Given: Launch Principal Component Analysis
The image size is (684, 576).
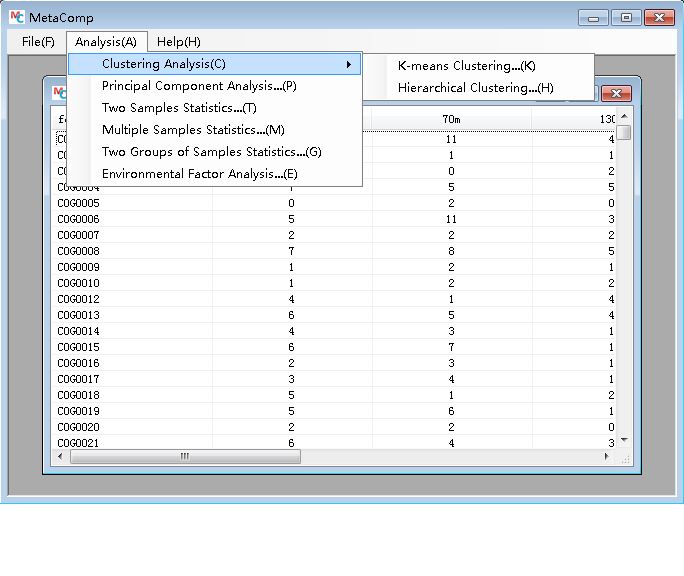Looking at the screenshot, I should point(199,86).
